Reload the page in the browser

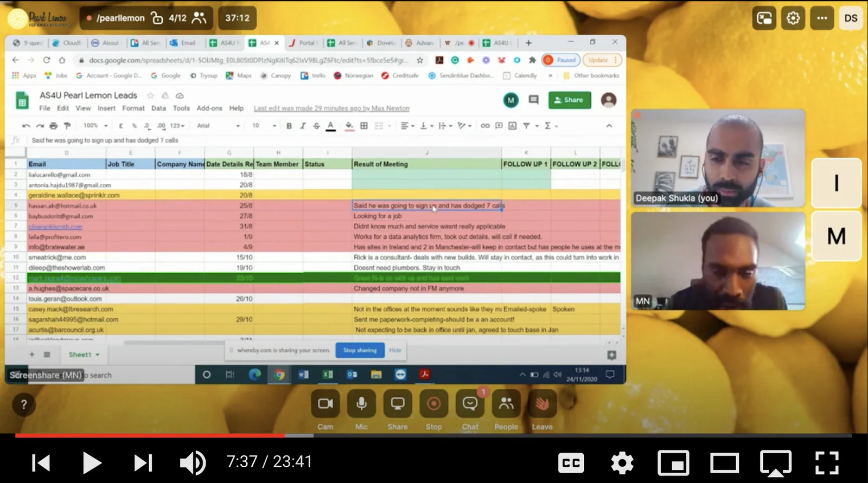[x=47, y=60]
